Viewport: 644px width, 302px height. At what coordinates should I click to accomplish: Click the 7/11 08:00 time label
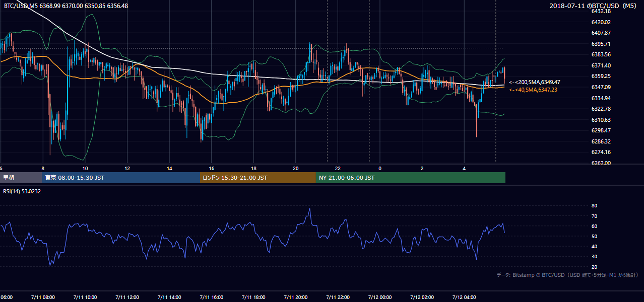[43, 297]
